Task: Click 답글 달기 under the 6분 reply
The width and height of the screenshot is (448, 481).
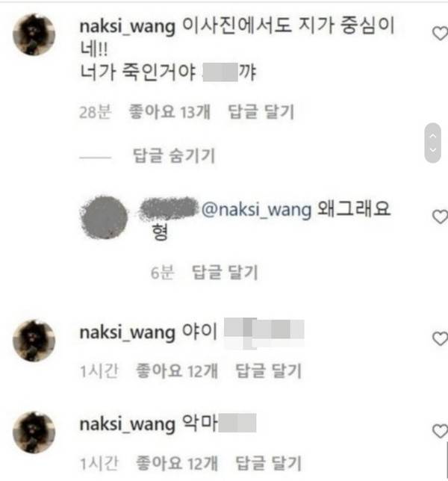Action: pos(225,273)
